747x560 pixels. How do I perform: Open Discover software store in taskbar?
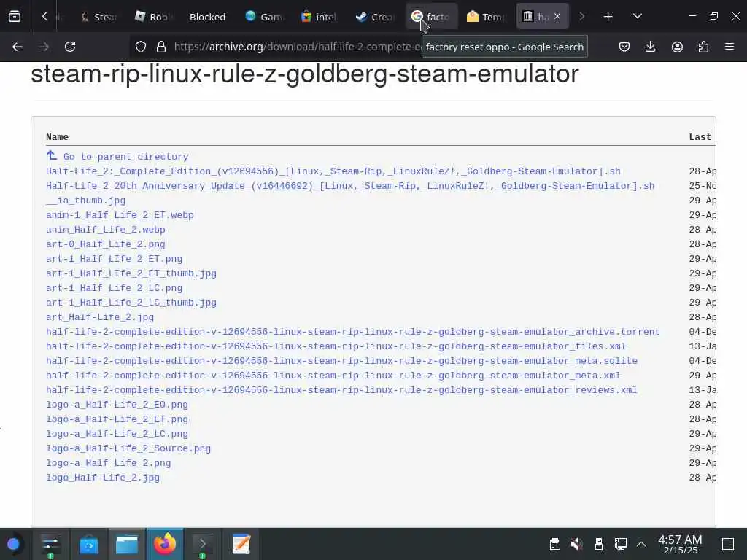point(88,544)
